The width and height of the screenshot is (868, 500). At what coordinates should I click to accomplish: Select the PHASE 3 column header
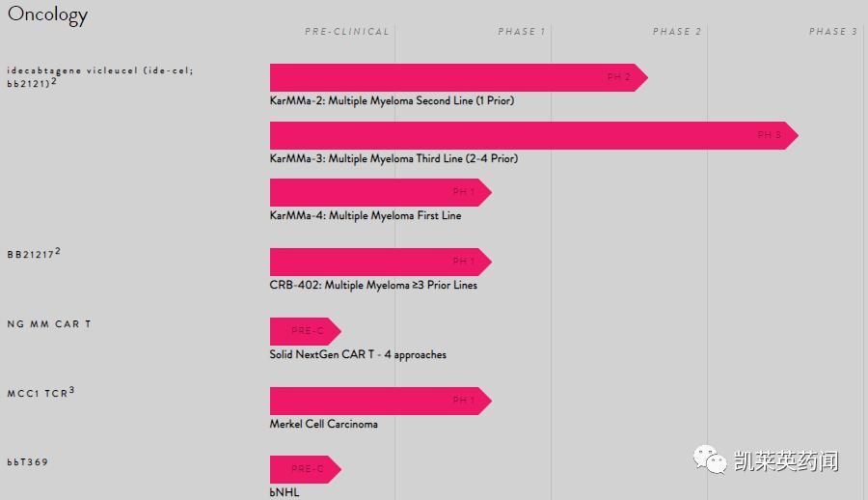[x=833, y=32]
